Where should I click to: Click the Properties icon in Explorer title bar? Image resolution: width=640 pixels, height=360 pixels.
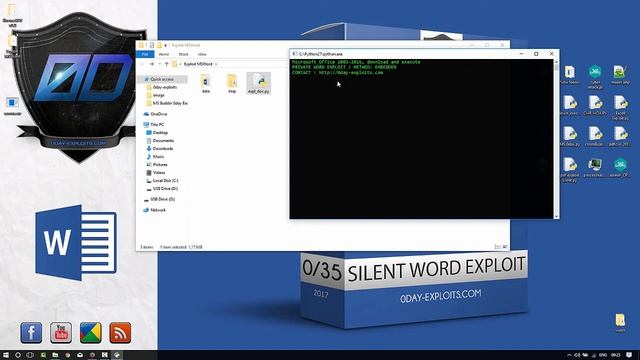click(x=152, y=45)
